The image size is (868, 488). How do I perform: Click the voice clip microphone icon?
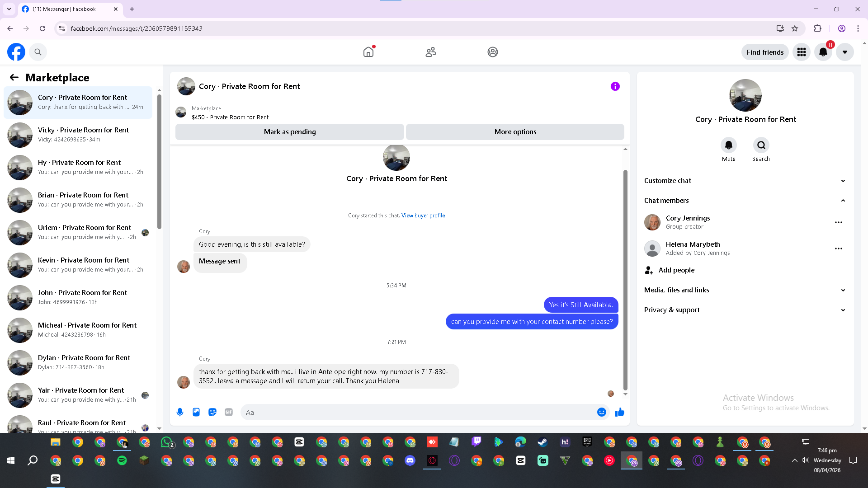pos(180,412)
